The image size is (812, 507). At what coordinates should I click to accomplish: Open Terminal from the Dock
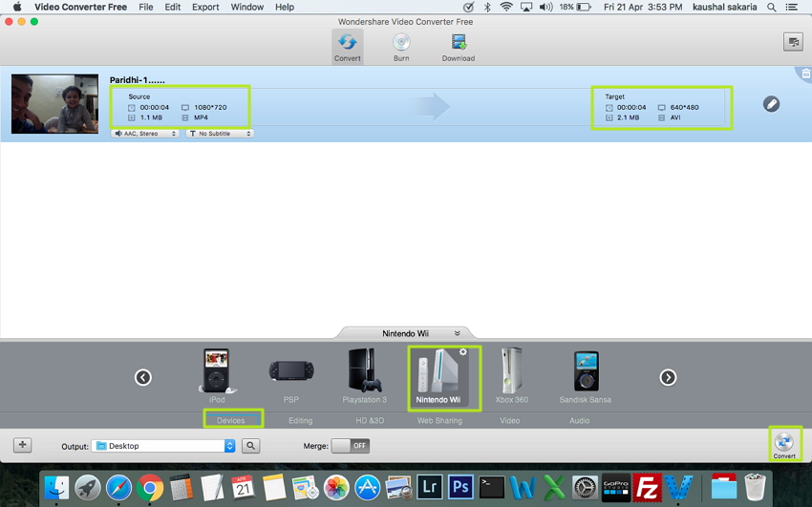click(x=491, y=487)
